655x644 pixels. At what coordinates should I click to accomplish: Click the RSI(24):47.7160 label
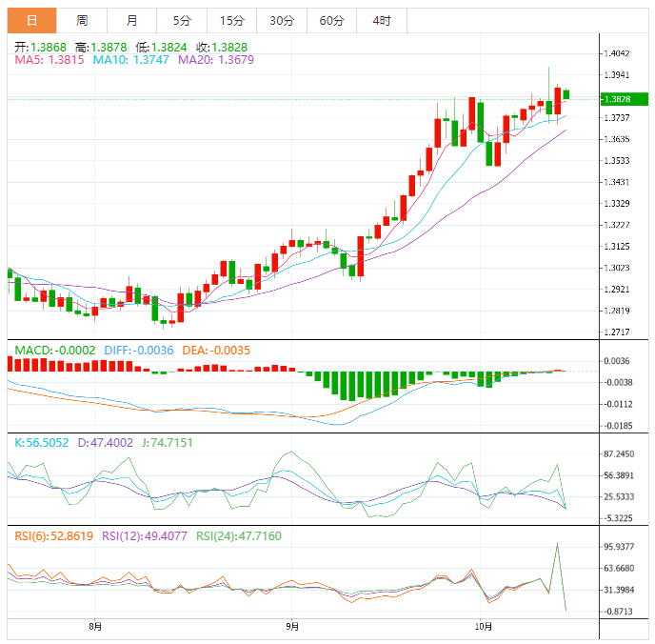239,535
